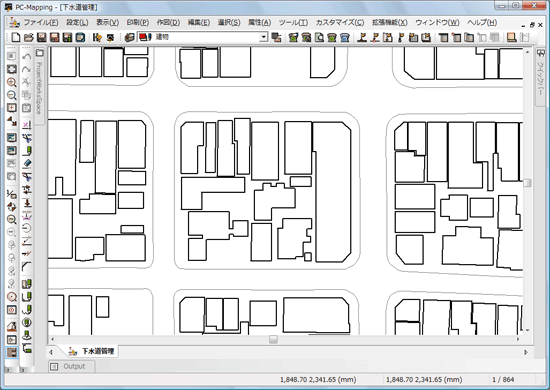The height and width of the screenshot is (390, 550).
Task: Open the 編集(E) menu
Action: point(199,22)
